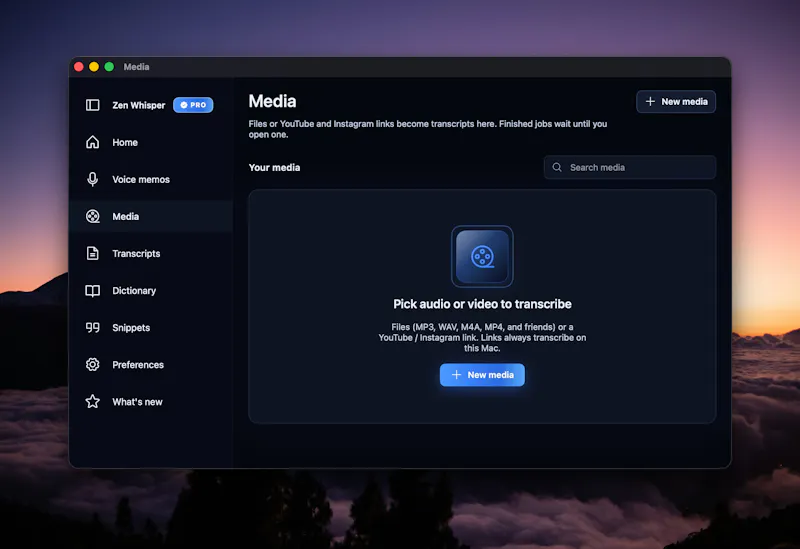800x549 pixels.
Task: Click the Home house icon
Action: [x=92, y=142]
